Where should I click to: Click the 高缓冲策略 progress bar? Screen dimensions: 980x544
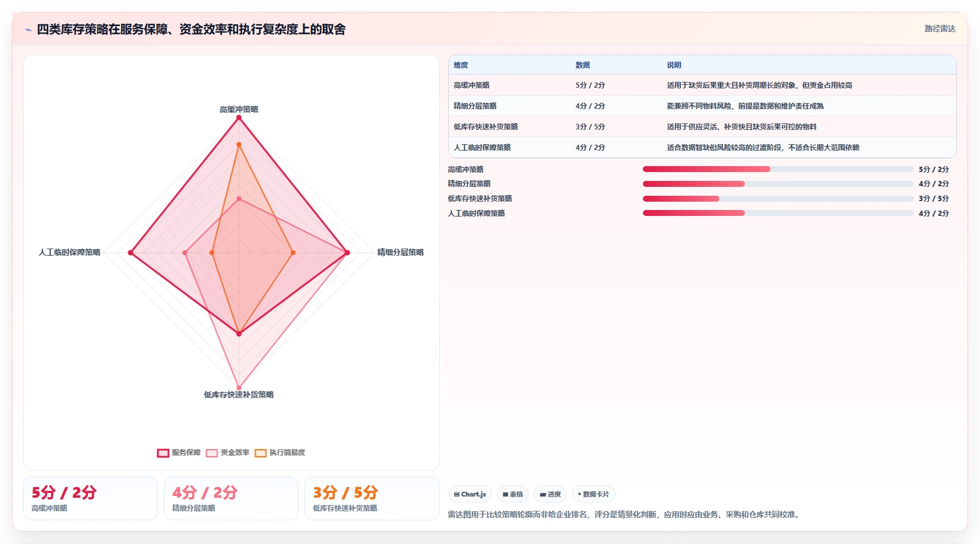tap(778, 169)
